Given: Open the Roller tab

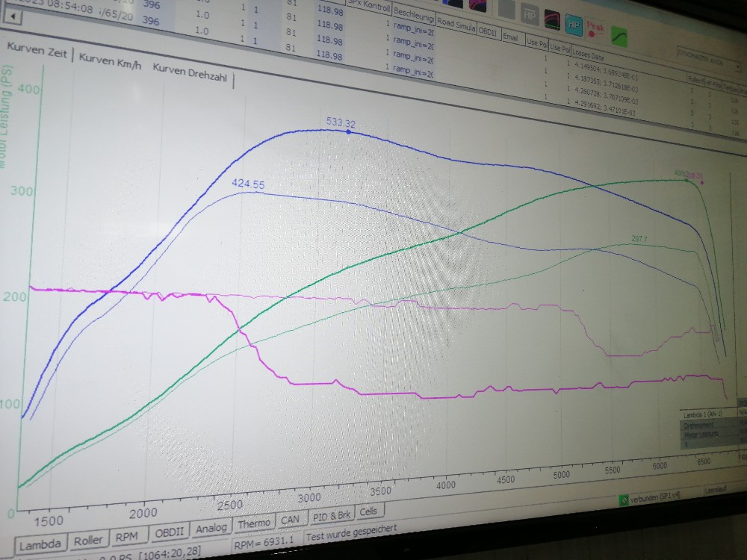Looking at the screenshot, I should (x=88, y=541).
